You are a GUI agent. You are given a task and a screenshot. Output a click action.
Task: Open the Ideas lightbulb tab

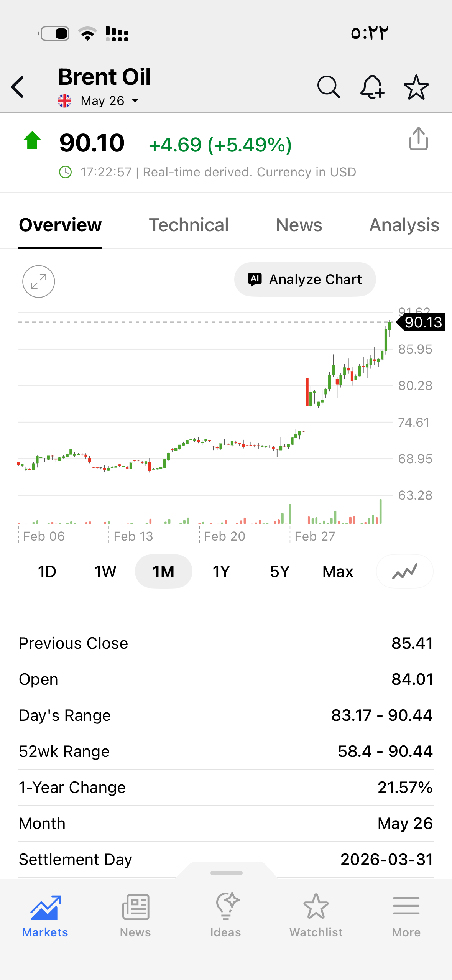[226, 916]
